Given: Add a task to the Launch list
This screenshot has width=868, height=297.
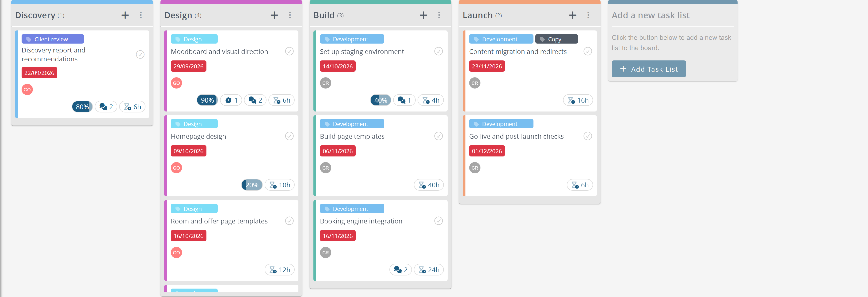Looking at the screenshot, I should click(572, 15).
